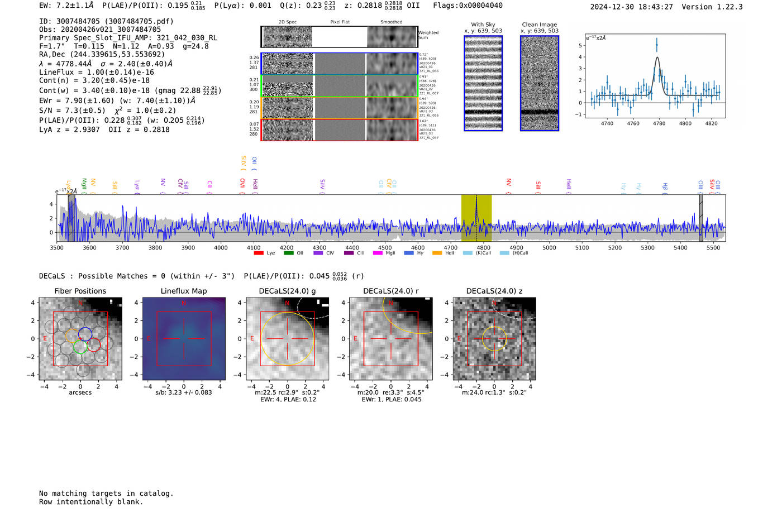Screen dimensions: 782x532
Task: Click the 2024-12-30 18:43:27 timestamp
Action: 631,7
